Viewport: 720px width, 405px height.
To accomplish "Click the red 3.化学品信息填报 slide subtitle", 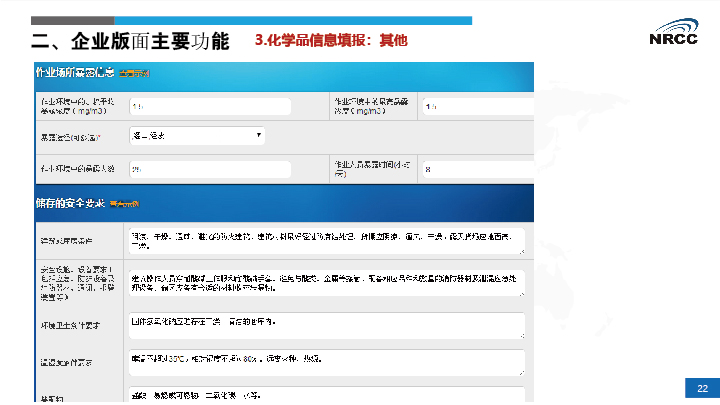I will (x=331, y=41).
